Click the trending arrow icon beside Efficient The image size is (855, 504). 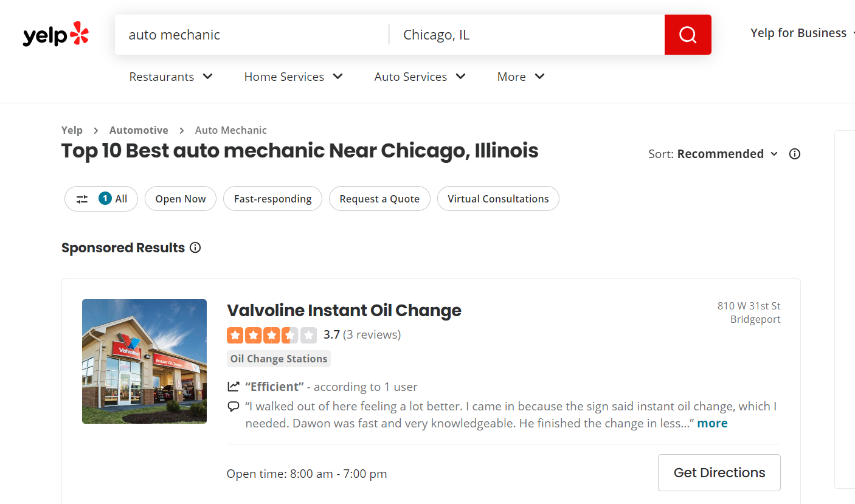233,387
